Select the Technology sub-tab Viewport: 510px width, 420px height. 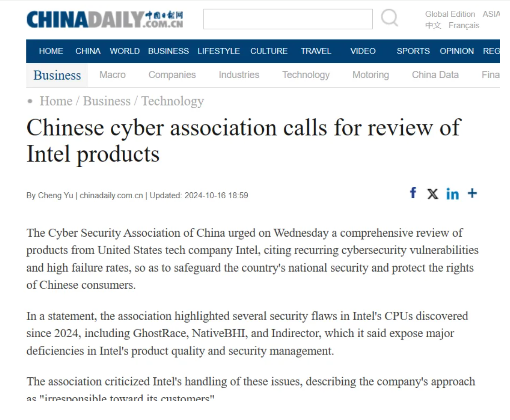(x=306, y=75)
